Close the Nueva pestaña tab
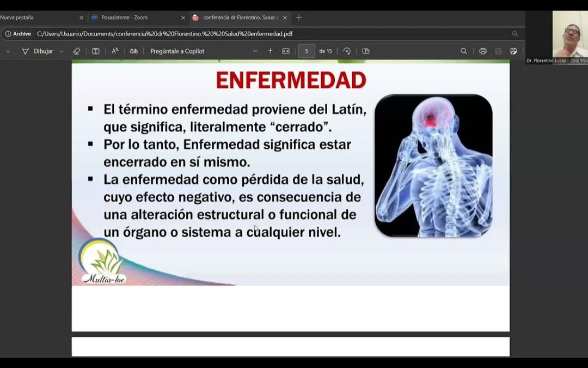Screen dimensions: 588x368 point(81,17)
